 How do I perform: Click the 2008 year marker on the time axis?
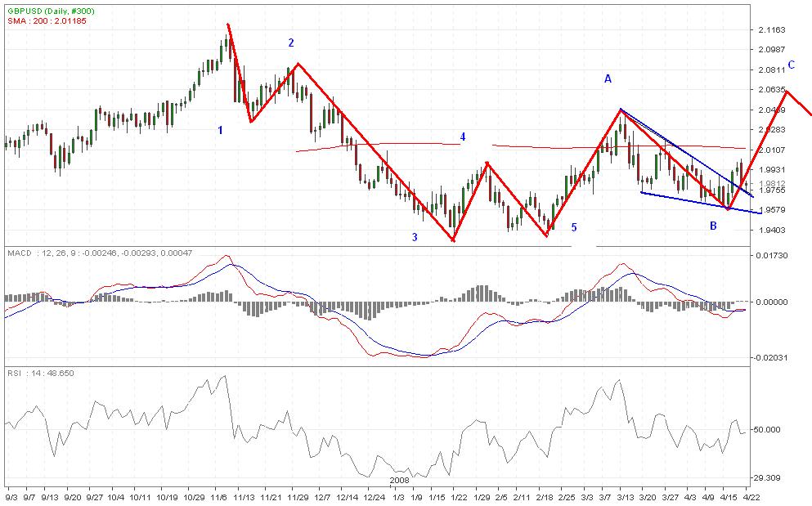tap(399, 480)
